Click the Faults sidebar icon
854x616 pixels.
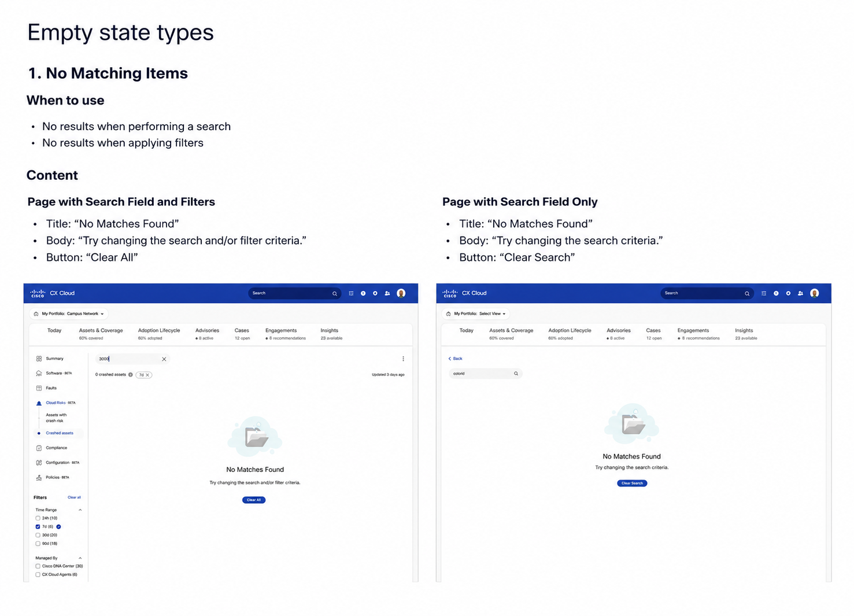[x=39, y=388]
